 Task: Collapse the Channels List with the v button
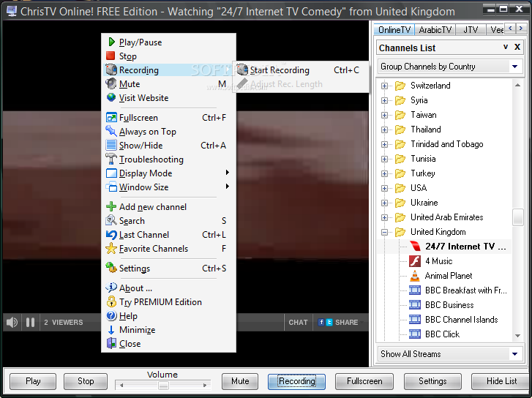[x=506, y=47]
